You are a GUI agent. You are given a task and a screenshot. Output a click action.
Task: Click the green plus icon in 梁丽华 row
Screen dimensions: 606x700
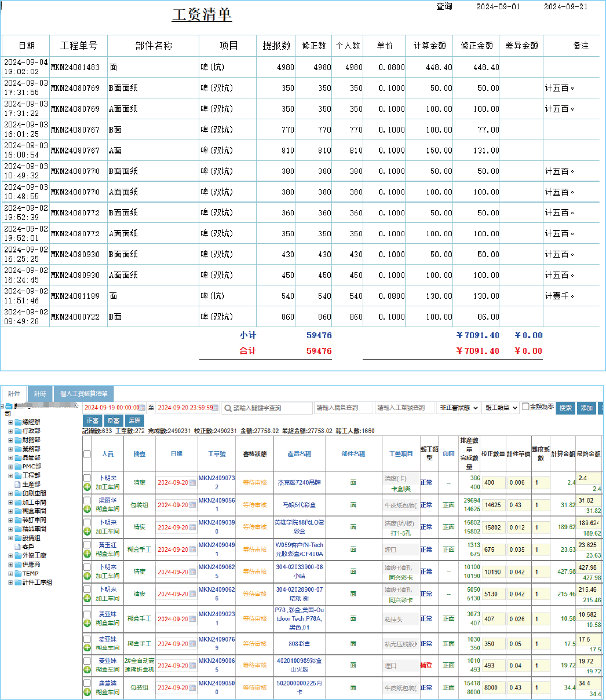pos(87,510)
